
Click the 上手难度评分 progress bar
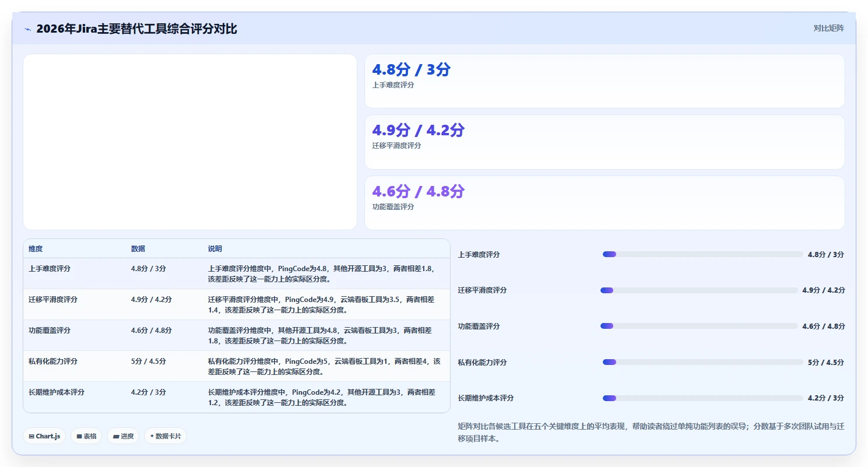(x=702, y=254)
